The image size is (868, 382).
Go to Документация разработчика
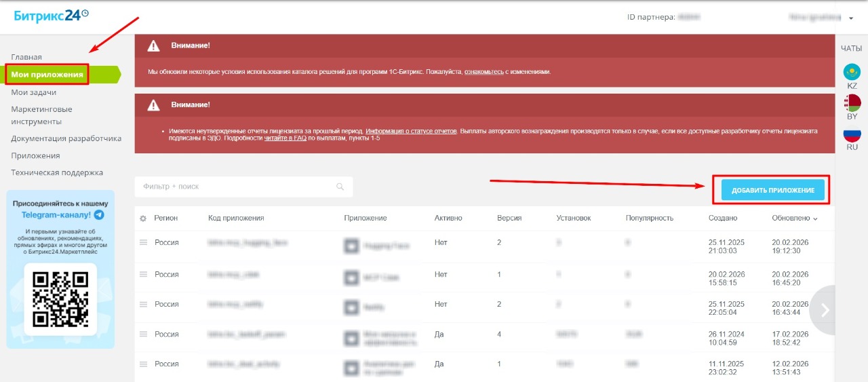coord(66,138)
